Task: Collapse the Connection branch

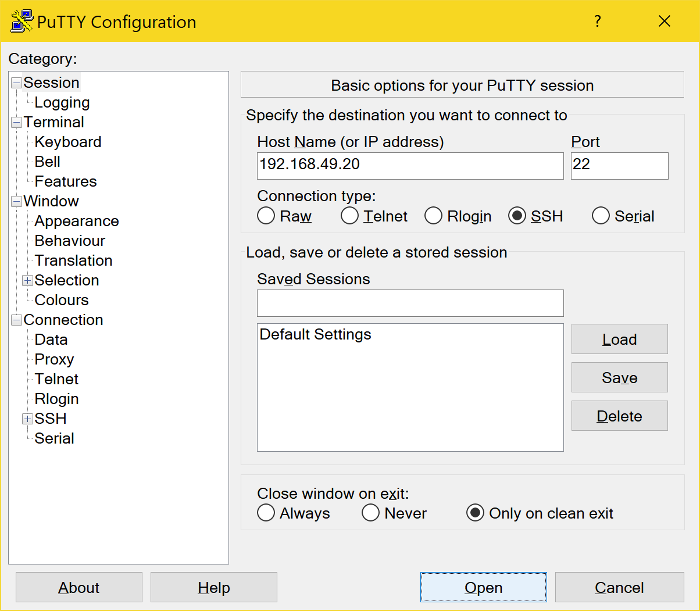Action: (16, 320)
